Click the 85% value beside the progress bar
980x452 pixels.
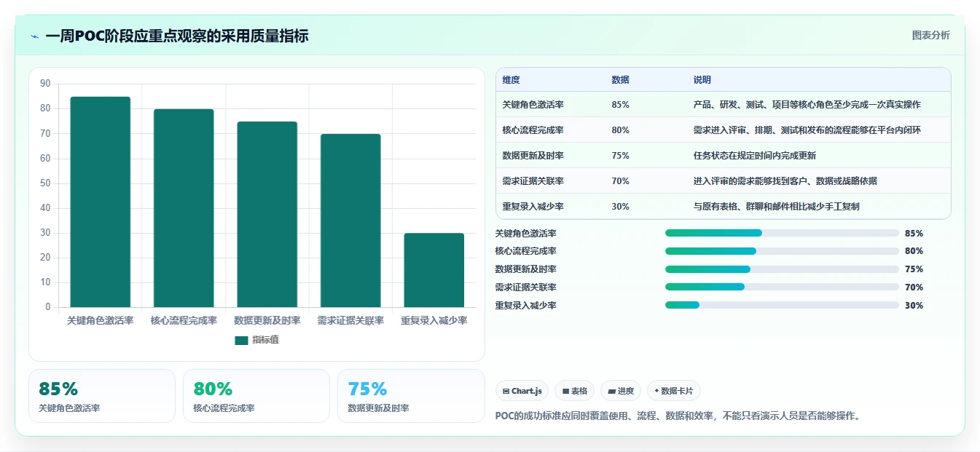(x=914, y=234)
